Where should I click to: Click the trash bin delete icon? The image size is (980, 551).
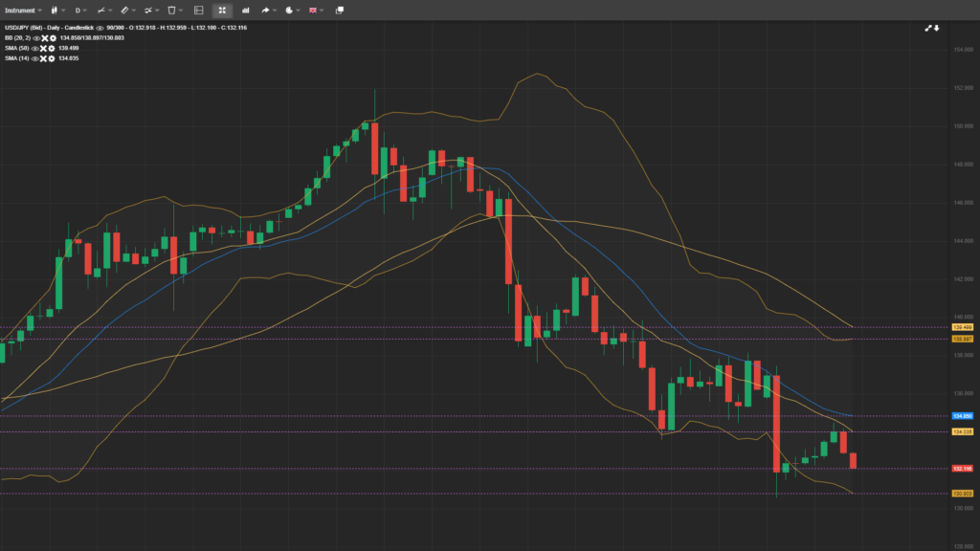(172, 10)
